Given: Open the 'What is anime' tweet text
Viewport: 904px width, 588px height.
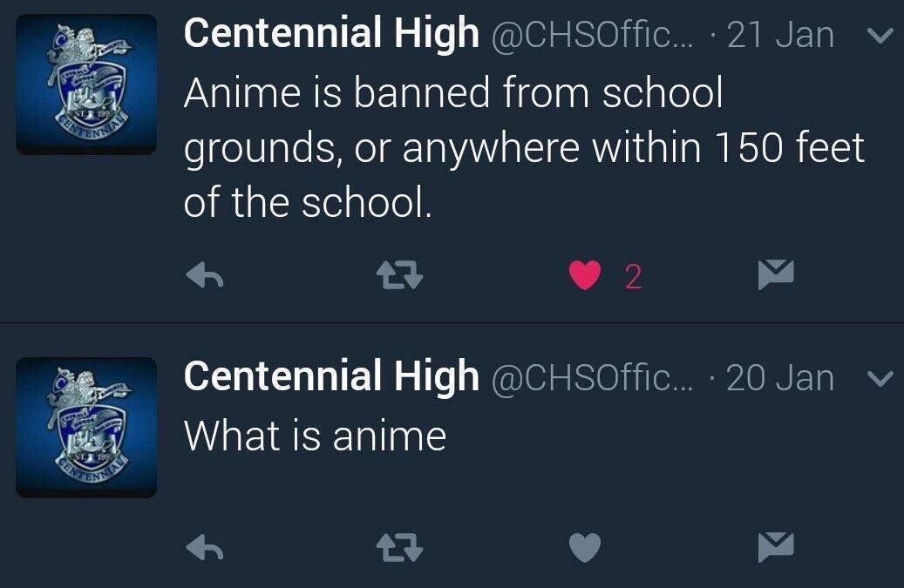Looking at the screenshot, I should 316,436.
